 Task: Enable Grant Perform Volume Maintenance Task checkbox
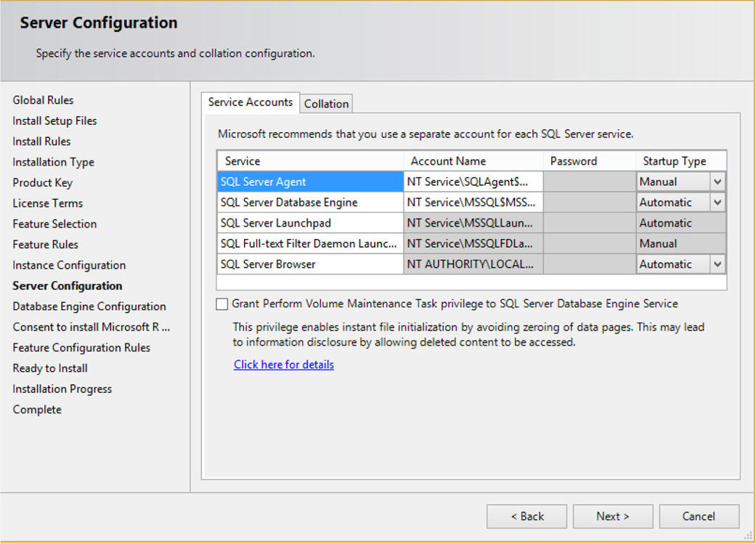(221, 304)
